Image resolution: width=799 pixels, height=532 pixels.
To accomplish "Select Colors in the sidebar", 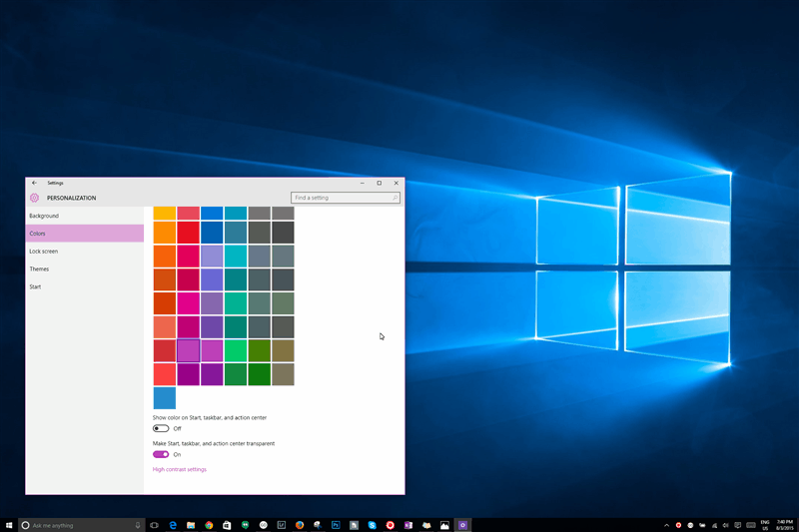I will [x=85, y=234].
